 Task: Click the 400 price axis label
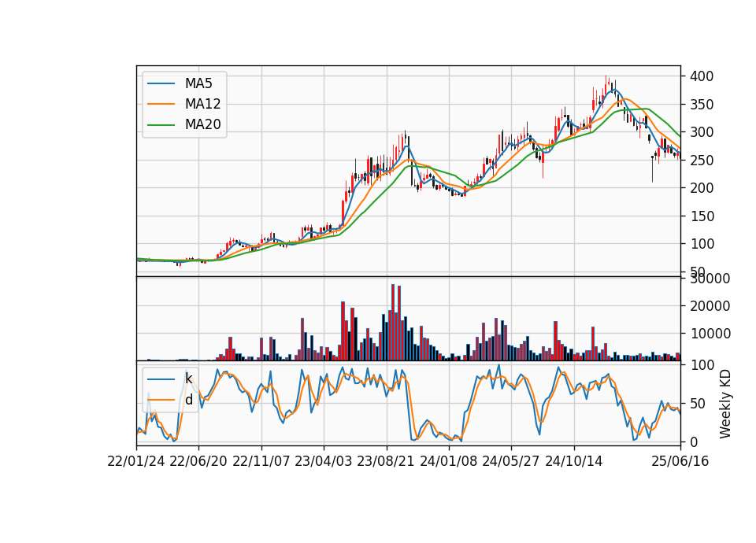[702, 76]
